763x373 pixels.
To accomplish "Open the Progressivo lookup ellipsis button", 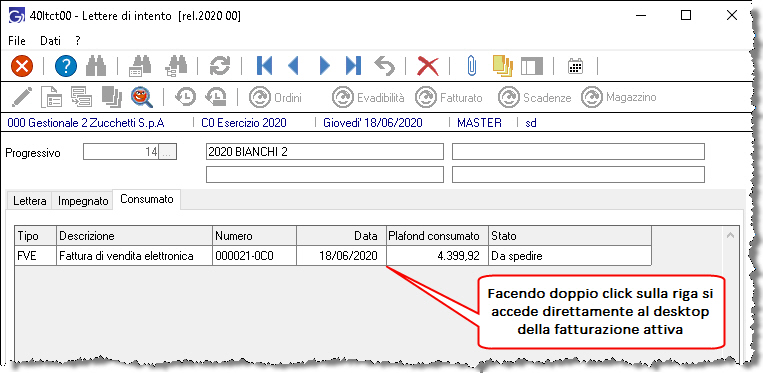I will (167, 152).
